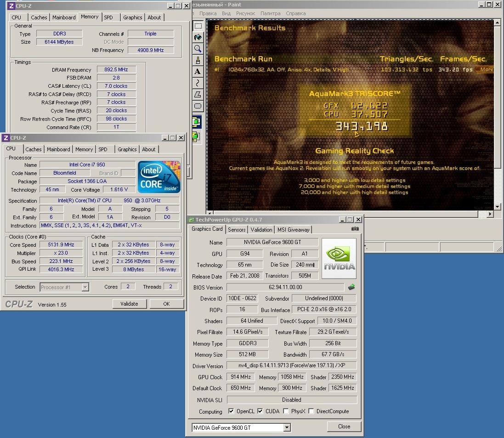504x438 pixels.
Task: Select the Polygon tool in Paint
Action: [198, 94]
